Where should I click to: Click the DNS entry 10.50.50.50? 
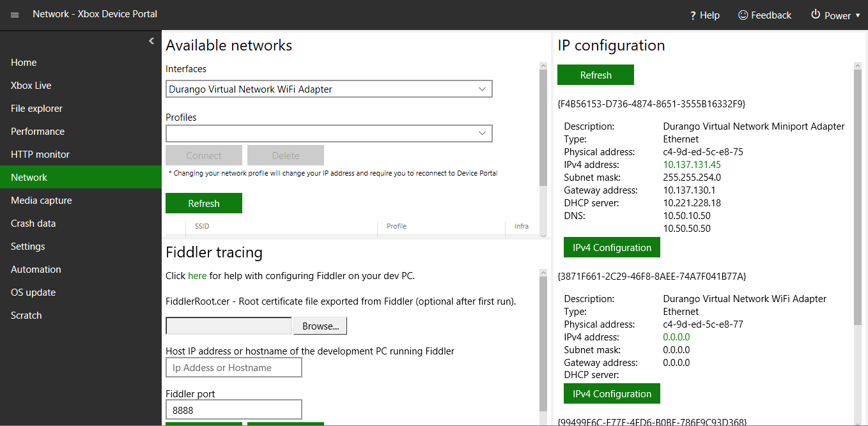(x=686, y=229)
